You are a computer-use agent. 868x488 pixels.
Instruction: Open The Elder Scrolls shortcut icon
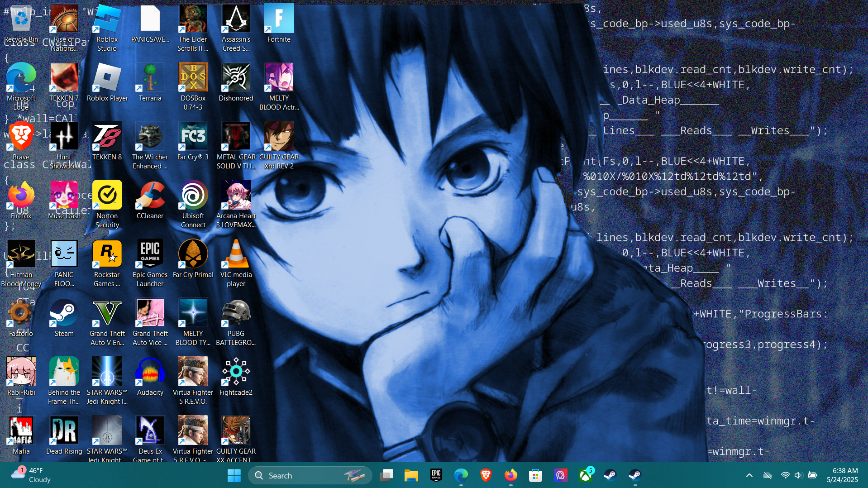(x=193, y=28)
